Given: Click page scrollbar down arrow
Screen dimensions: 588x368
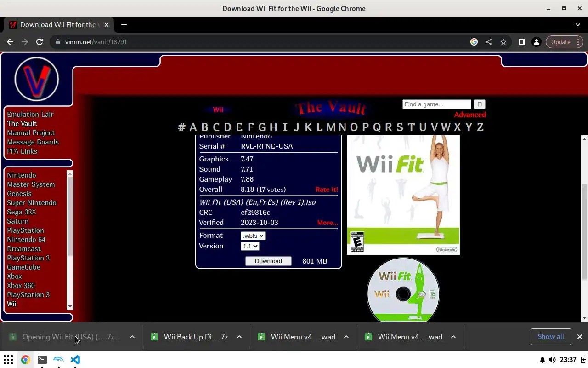Looking at the screenshot, I should 584,318.
